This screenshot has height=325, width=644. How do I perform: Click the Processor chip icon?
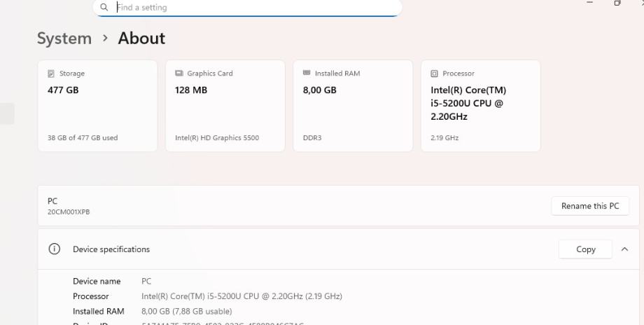435,74
